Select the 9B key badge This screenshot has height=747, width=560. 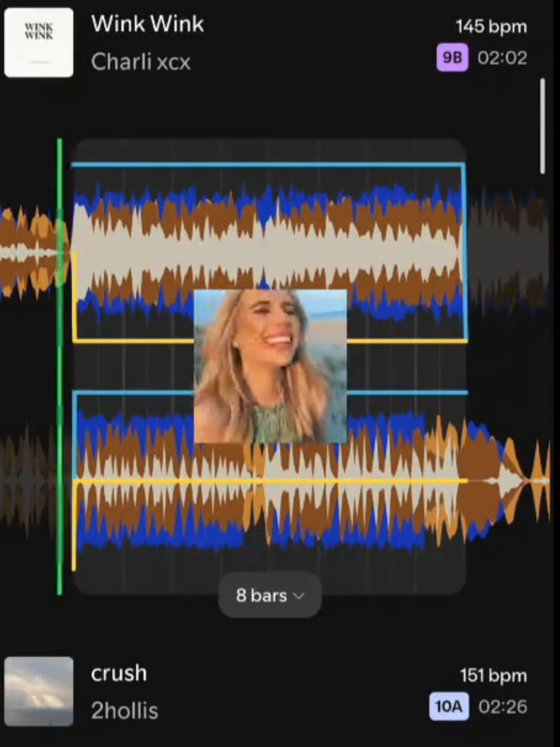pos(452,57)
